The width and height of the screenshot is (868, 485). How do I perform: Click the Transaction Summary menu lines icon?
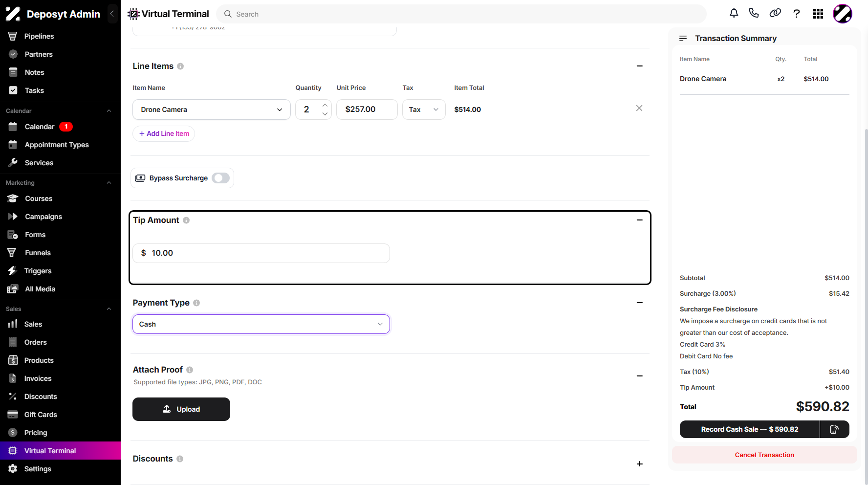(x=683, y=38)
